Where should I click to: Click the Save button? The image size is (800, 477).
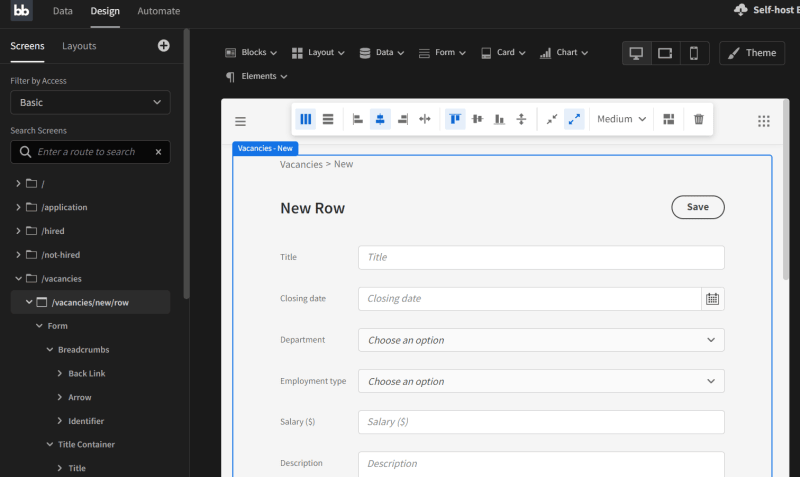pos(697,207)
